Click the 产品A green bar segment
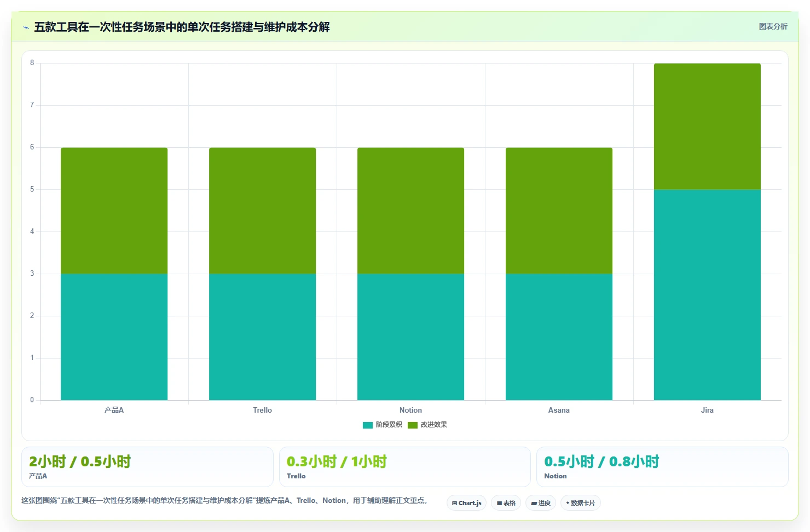The height and width of the screenshot is (532, 810). [114, 211]
